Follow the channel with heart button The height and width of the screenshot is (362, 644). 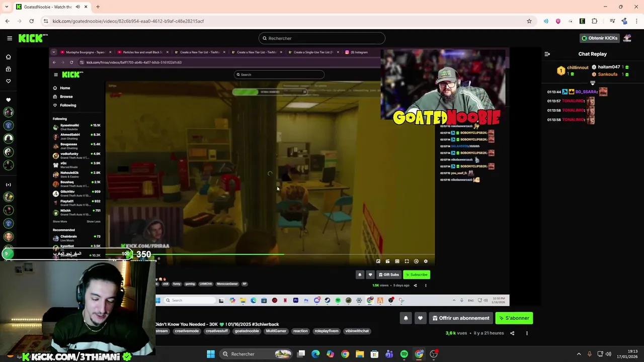420,318
